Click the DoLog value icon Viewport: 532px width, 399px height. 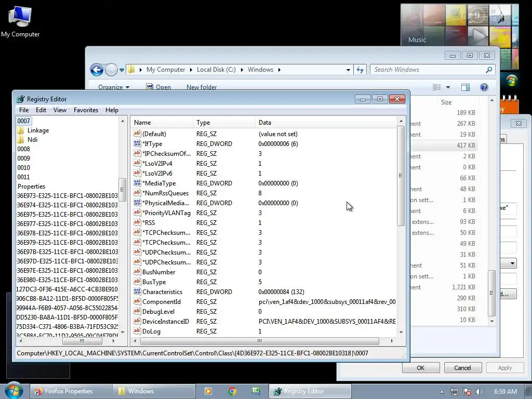137,331
